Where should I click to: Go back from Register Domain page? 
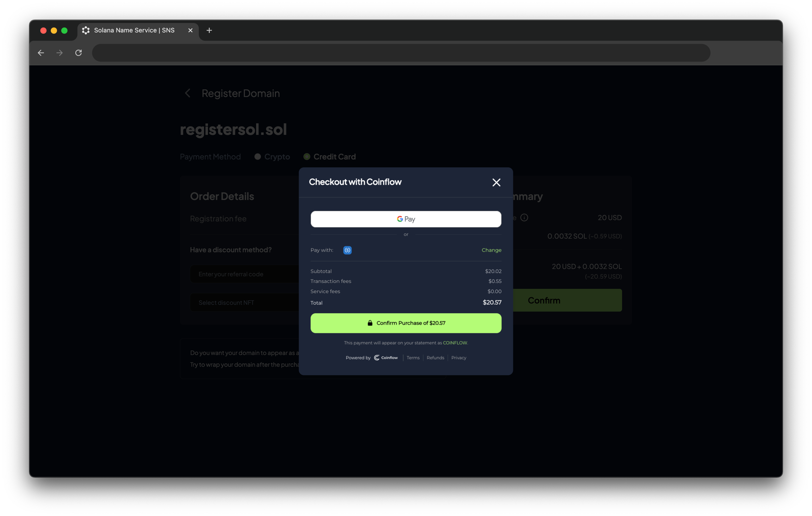[187, 93]
